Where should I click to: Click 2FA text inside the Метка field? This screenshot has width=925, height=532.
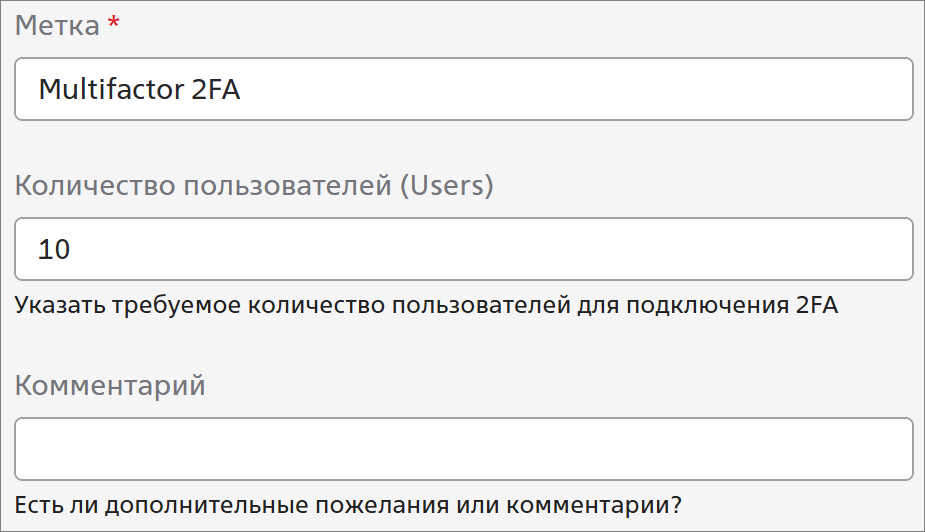pos(215,89)
